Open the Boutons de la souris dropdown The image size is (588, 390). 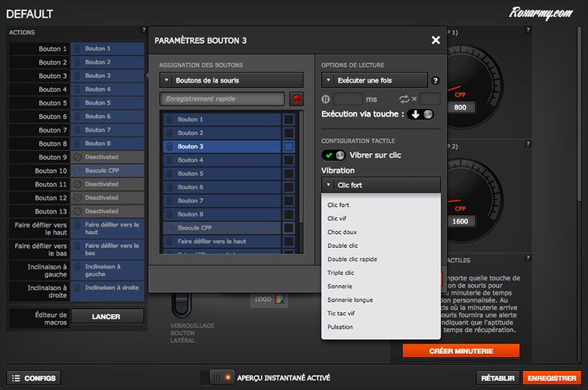click(x=231, y=80)
